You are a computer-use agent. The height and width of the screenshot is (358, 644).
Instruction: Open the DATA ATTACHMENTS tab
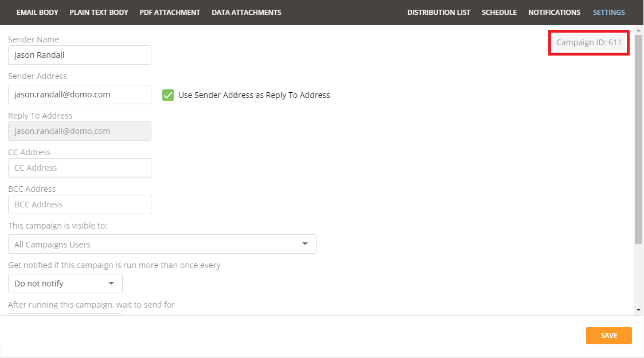point(246,12)
